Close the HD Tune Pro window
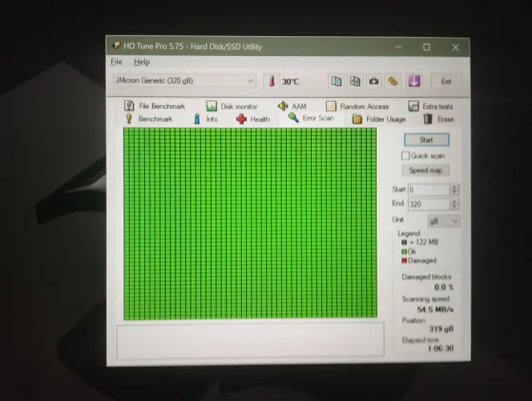 click(x=455, y=47)
